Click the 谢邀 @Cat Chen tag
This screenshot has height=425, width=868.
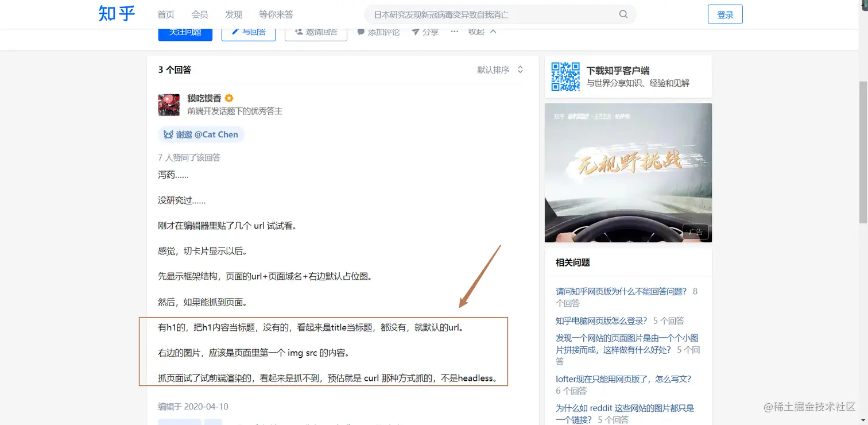coord(201,134)
